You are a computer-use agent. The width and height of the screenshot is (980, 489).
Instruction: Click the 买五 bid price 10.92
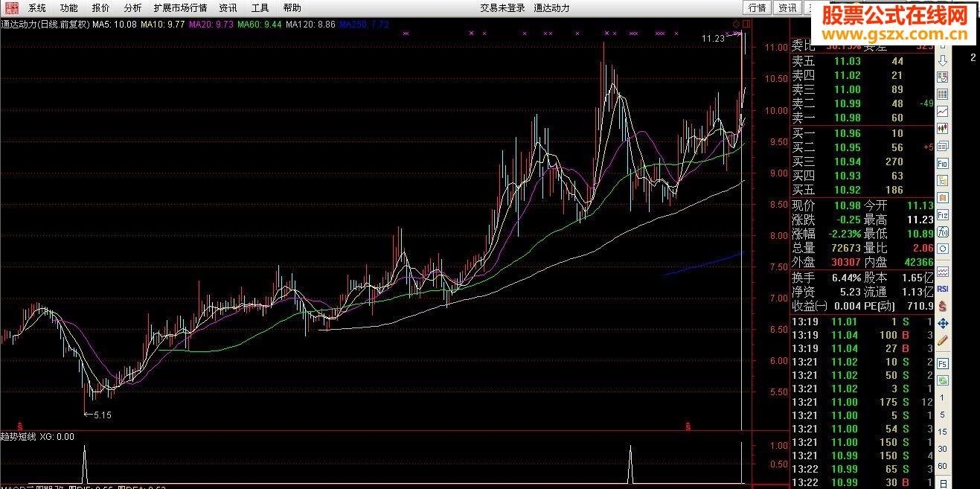pos(847,190)
